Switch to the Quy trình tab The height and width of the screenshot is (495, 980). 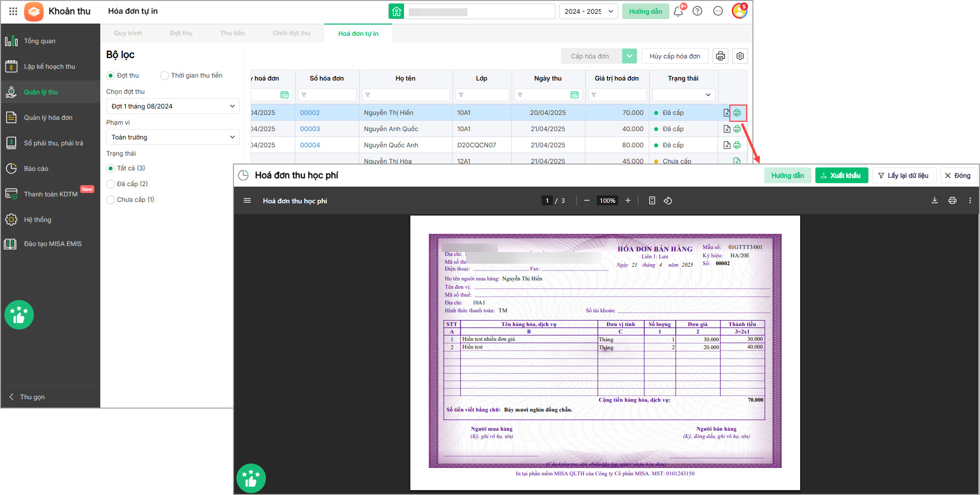128,33
